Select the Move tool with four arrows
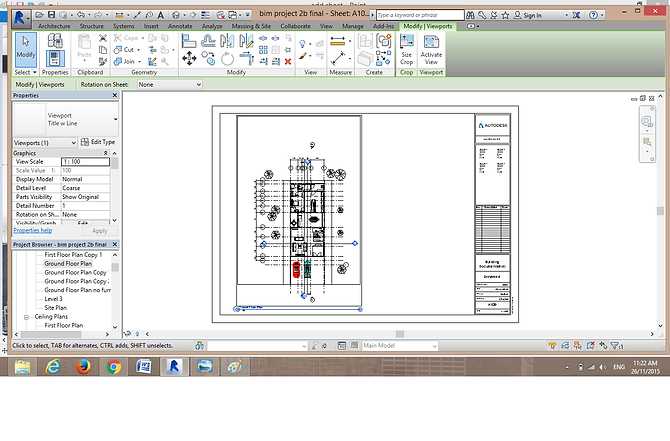670x441 pixels. [x=189, y=58]
